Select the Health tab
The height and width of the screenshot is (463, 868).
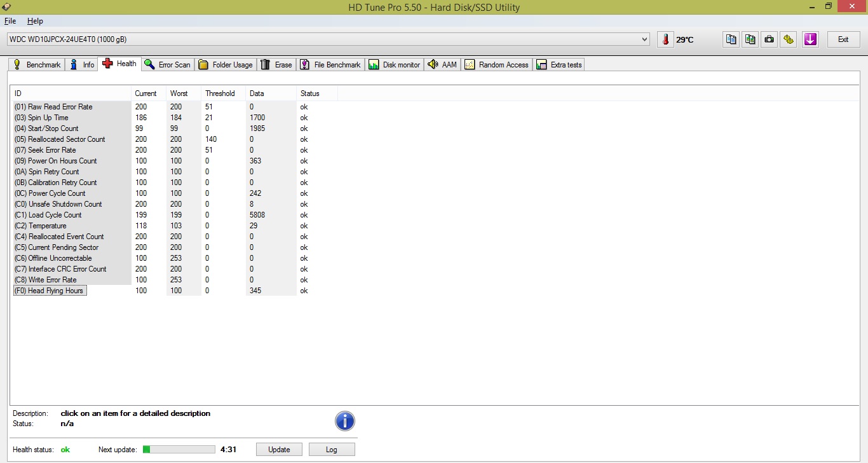tap(119, 64)
